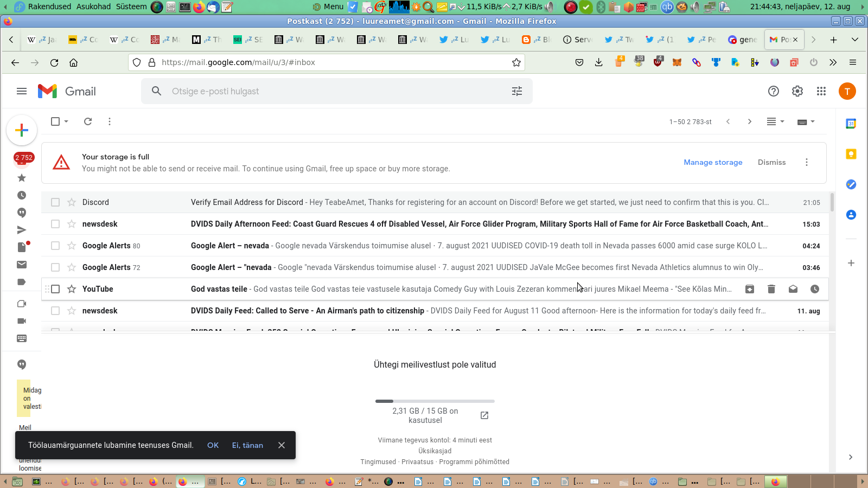
Task: Open the More actions three-dot menu
Action: [110, 121]
